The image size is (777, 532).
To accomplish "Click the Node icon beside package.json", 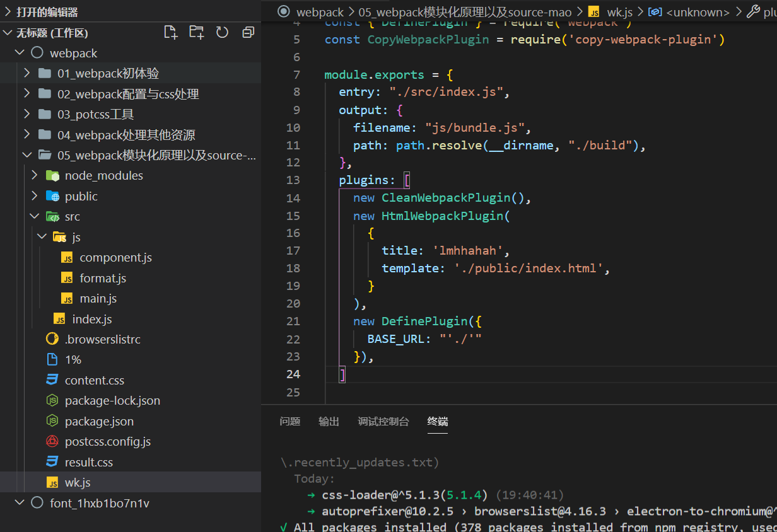I will coord(52,421).
